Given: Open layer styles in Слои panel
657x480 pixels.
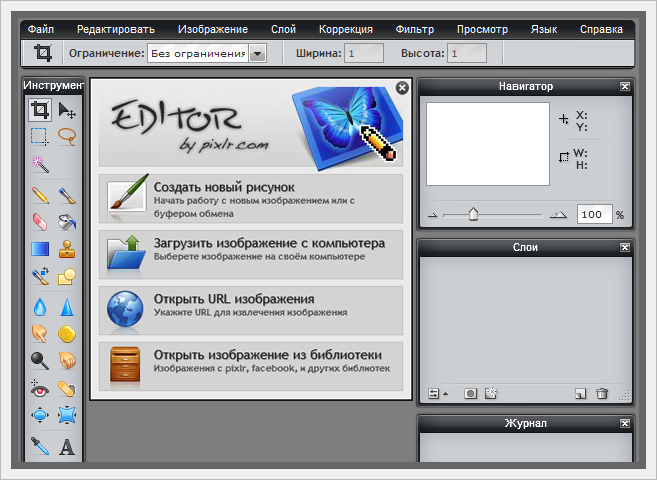Looking at the screenshot, I should click(x=491, y=394).
